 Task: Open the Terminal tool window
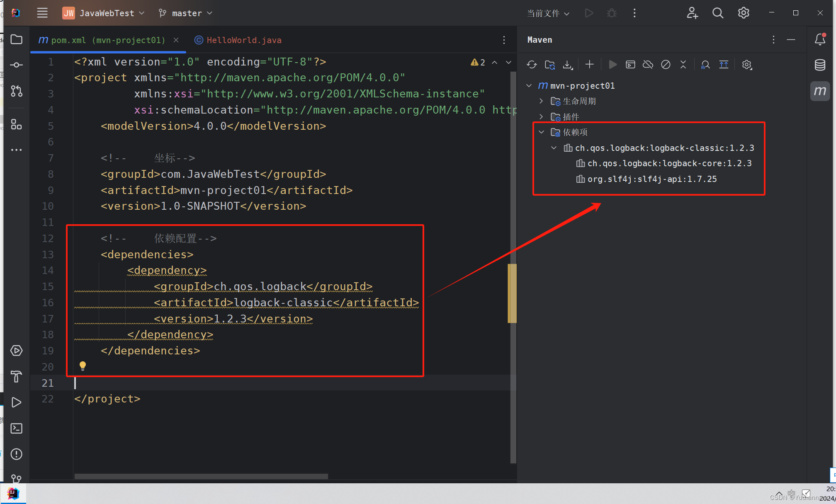point(17,429)
